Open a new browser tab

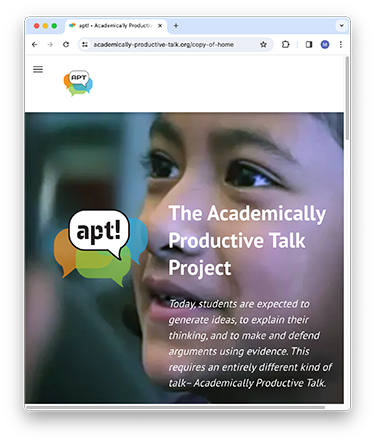(x=176, y=25)
